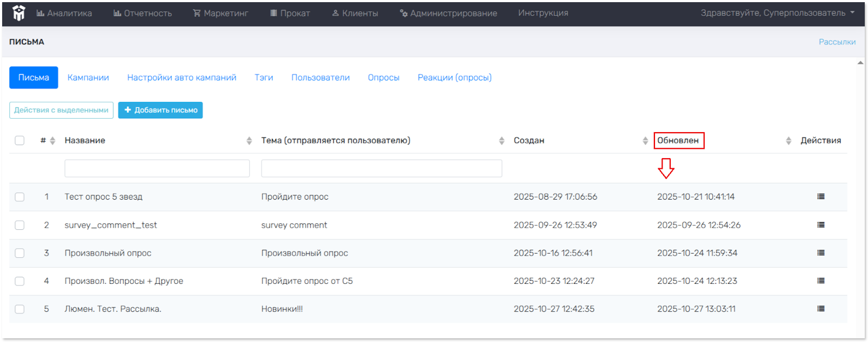Open actions icon for row 4
This screenshot has width=868, height=342.
[821, 281]
